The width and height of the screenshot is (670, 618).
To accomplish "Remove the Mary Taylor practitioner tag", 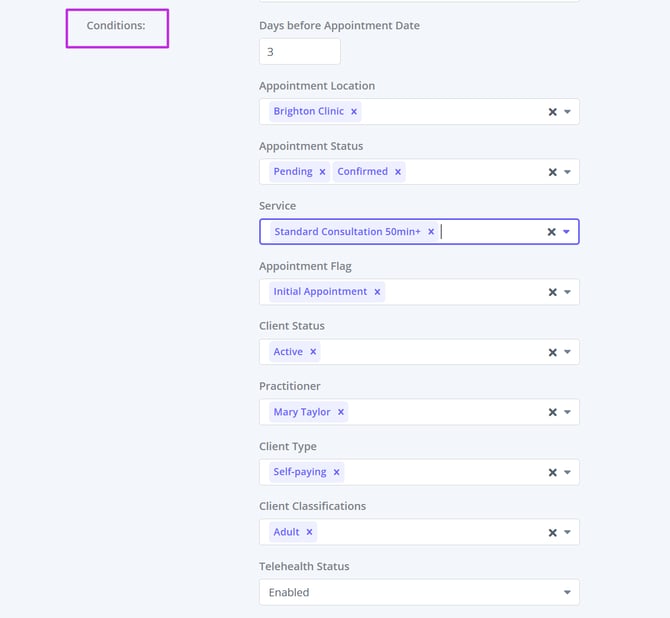I will [x=341, y=412].
